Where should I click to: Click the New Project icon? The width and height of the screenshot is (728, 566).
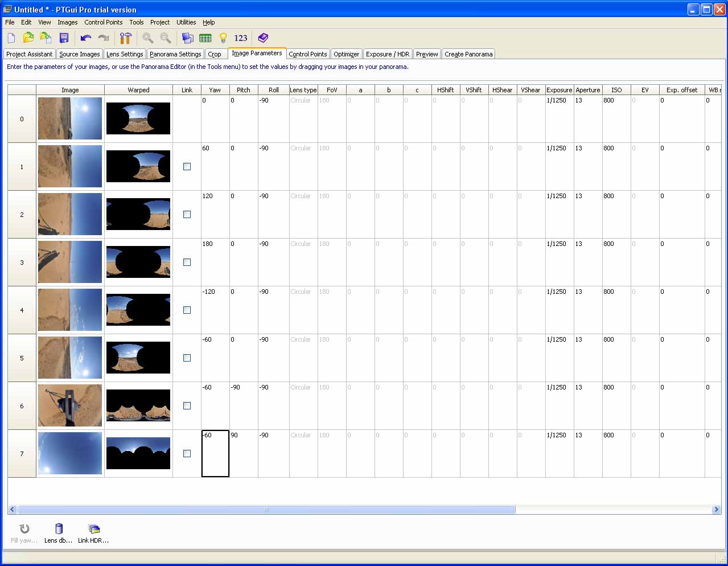tap(11, 38)
